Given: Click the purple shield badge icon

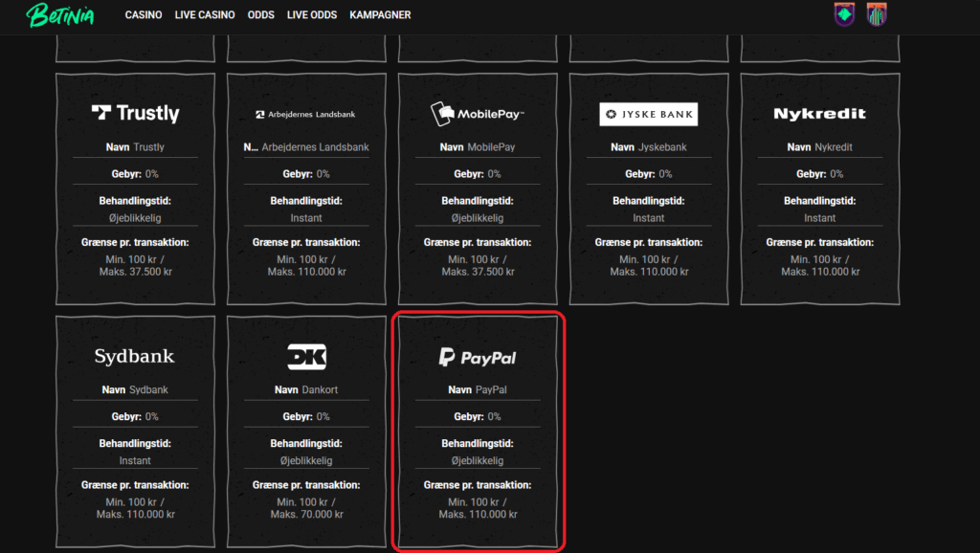Looking at the screenshot, I should (x=844, y=14).
